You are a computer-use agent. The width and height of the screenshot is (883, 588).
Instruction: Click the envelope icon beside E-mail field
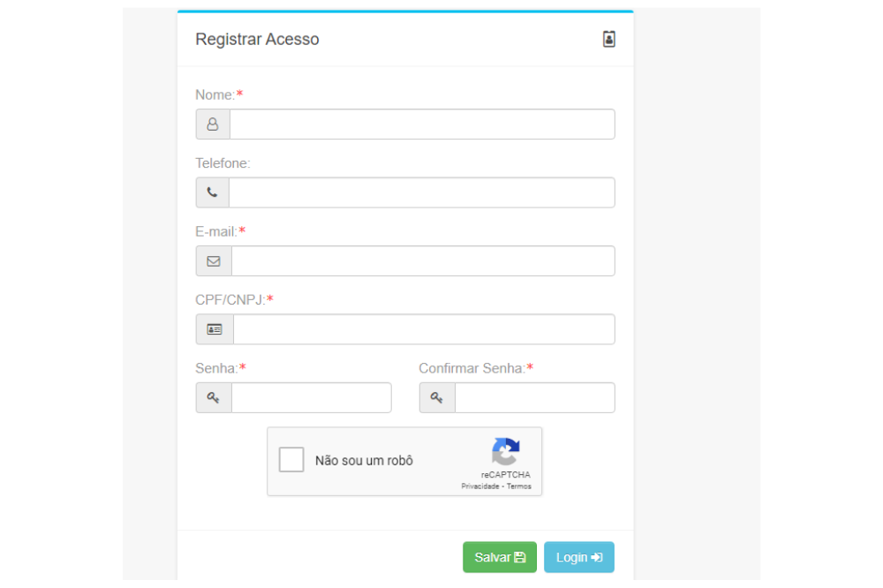(x=214, y=261)
